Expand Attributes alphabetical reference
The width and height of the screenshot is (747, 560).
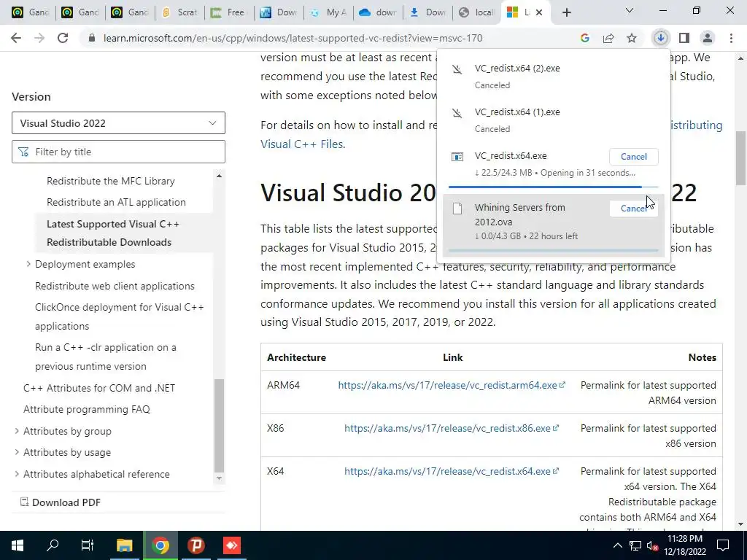pos(17,474)
